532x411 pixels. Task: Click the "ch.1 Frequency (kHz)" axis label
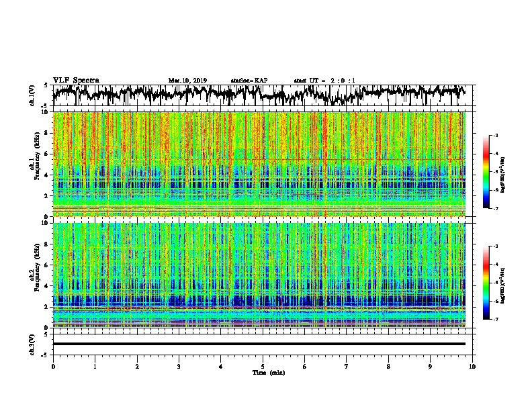pyautogui.click(x=34, y=156)
